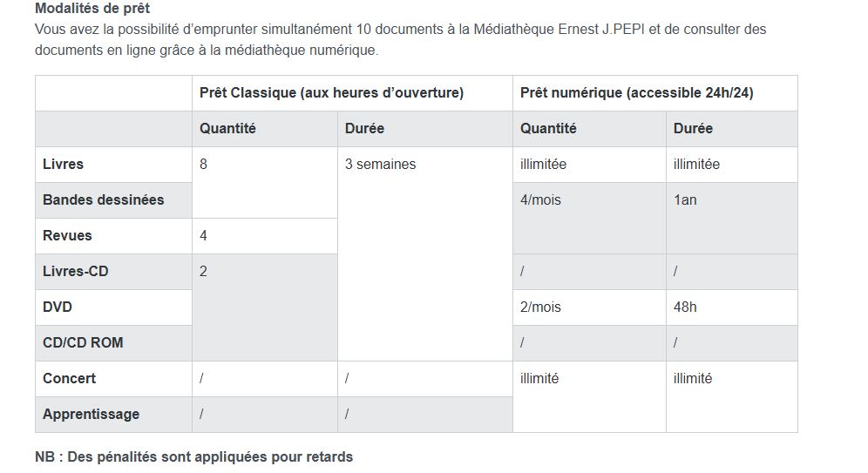Click the NB late penalties note
868x473 pixels.
[193, 456]
